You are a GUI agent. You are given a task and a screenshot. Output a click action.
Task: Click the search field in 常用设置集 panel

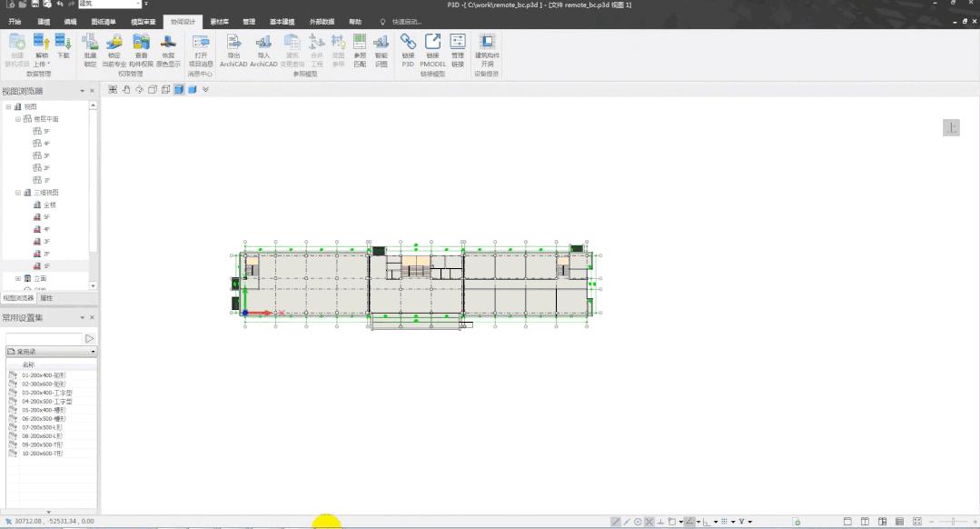pos(44,338)
